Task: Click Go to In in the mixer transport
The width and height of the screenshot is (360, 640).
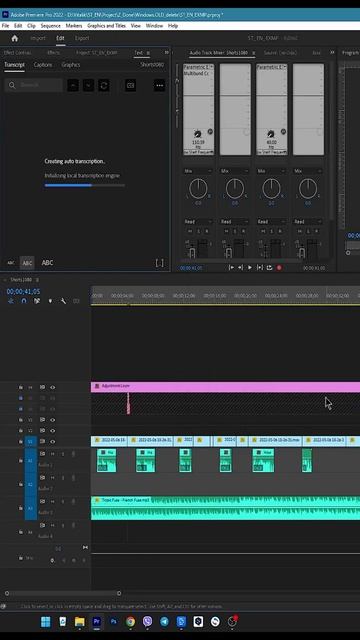Action: tap(231, 267)
